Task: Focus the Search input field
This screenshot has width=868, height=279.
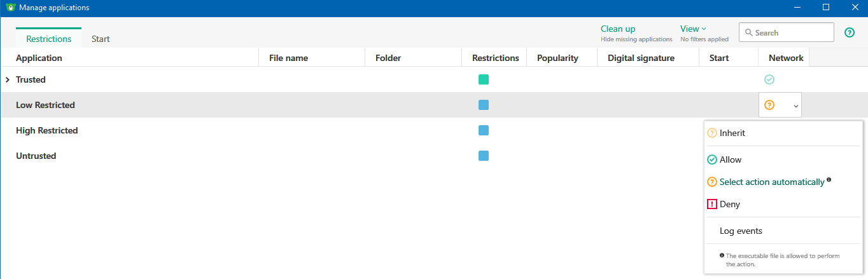Action: pyautogui.click(x=792, y=32)
